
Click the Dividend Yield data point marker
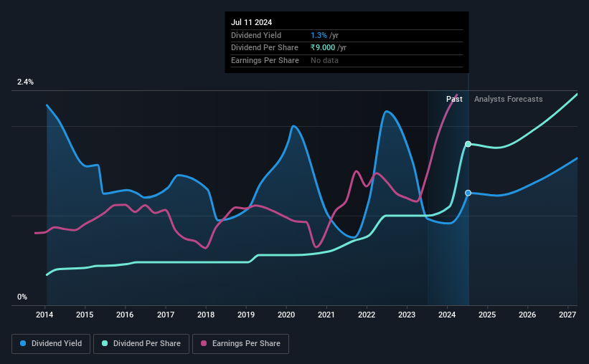pos(468,193)
